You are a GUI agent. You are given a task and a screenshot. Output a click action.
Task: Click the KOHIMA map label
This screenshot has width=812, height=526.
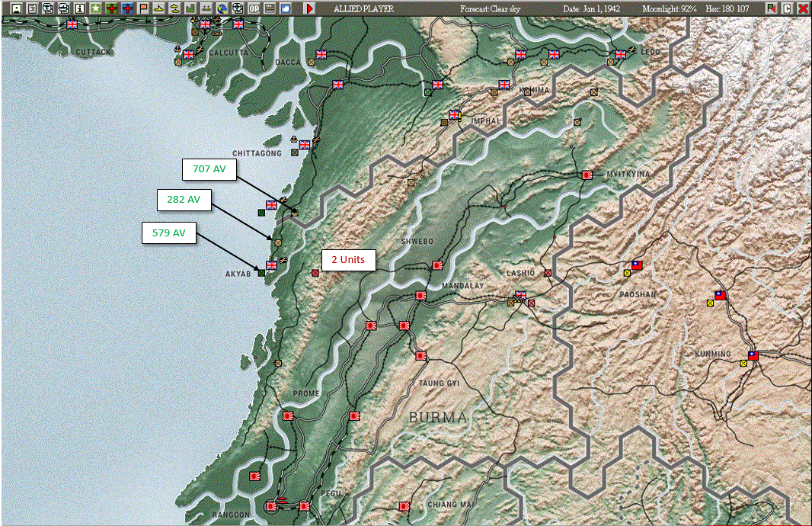534,90
